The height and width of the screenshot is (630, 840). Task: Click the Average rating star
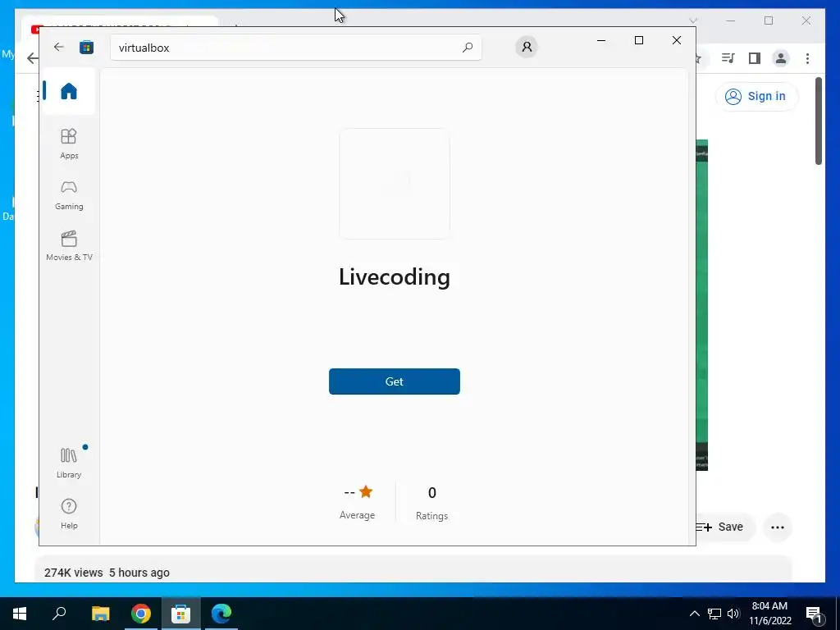click(x=366, y=491)
